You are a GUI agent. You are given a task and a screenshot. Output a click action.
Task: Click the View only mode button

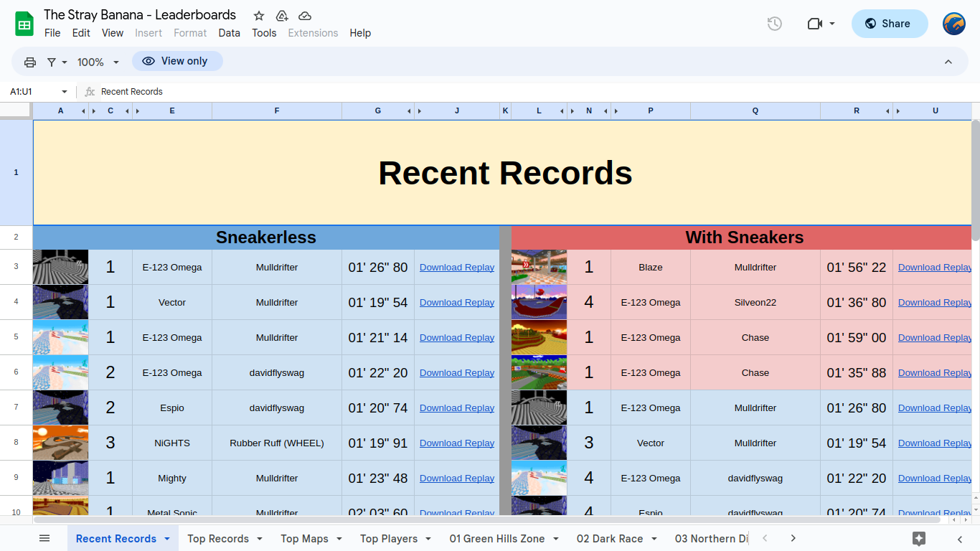(177, 61)
